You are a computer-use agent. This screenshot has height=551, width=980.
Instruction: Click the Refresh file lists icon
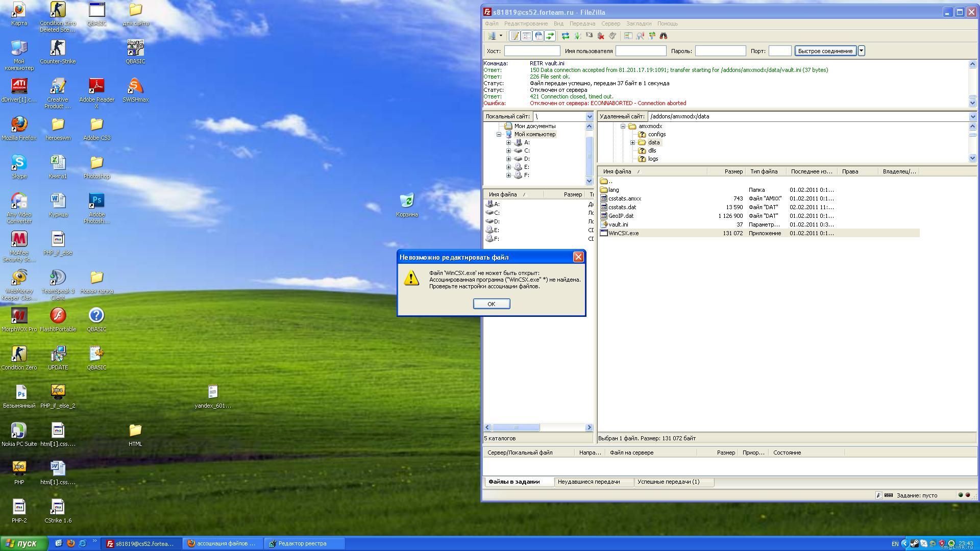click(566, 36)
